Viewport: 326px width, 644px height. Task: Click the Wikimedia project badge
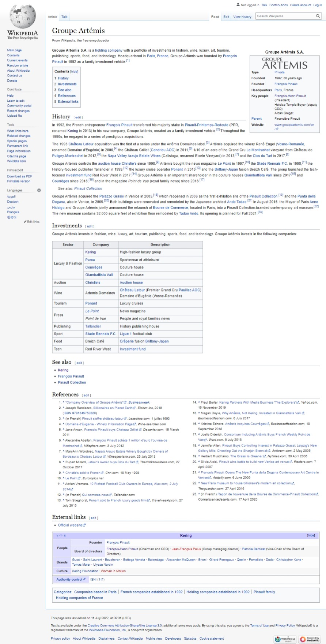point(285,639)
